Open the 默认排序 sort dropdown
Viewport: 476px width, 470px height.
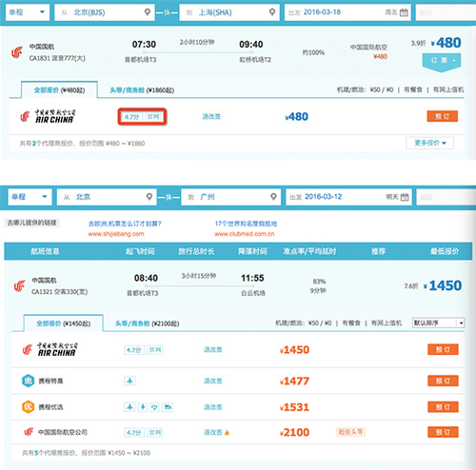[438, 323]
